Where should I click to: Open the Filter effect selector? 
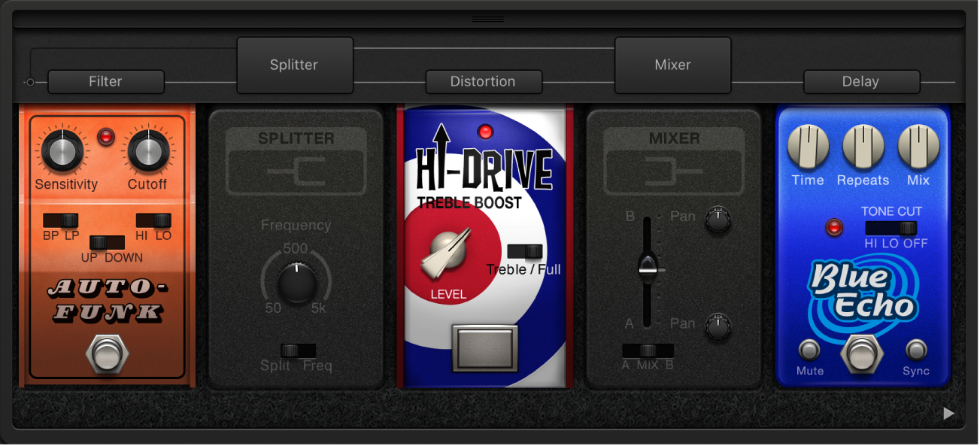105,81
